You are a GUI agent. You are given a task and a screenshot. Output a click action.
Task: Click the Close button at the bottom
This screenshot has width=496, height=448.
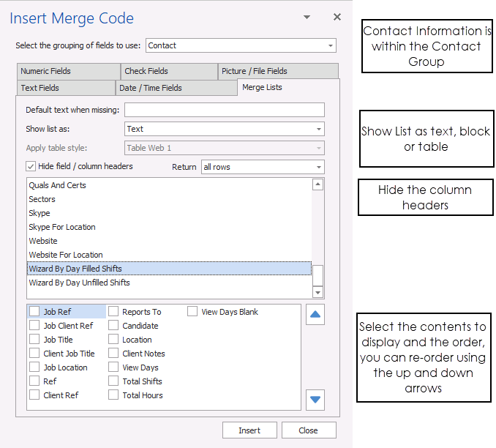coord(308,430)
